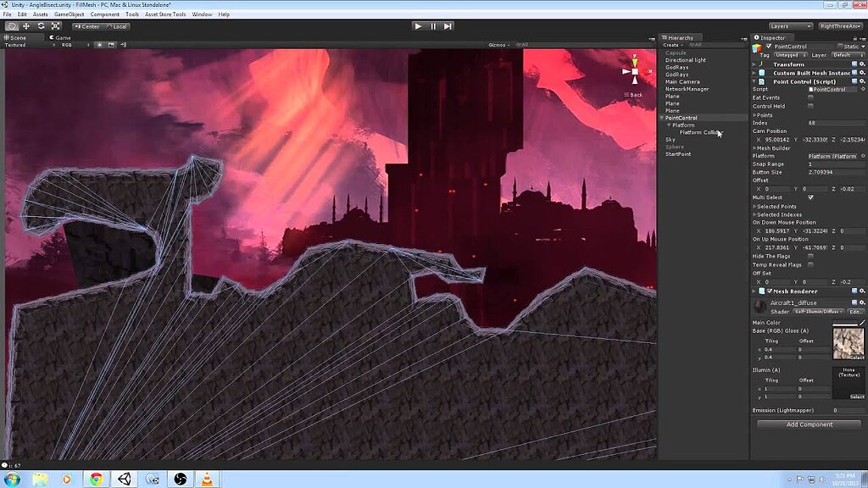
Task: Click the Inspector cube icon for PointControl
Action: point(757,47)
